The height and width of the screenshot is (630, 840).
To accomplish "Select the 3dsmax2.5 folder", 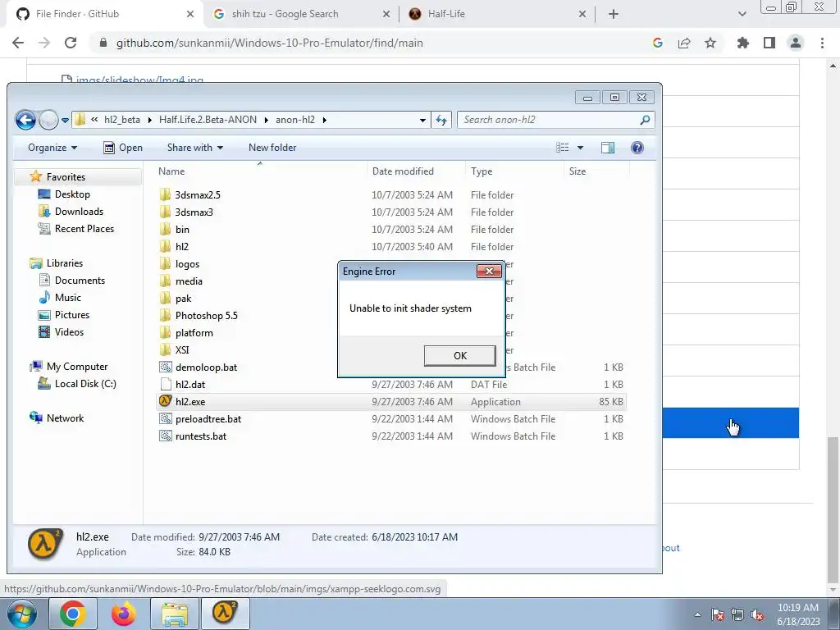I will coord(198,195).
